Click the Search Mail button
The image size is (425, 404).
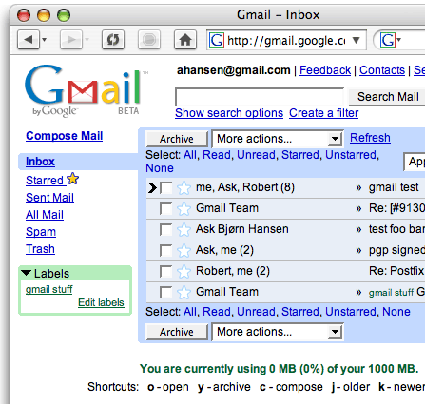387,97
